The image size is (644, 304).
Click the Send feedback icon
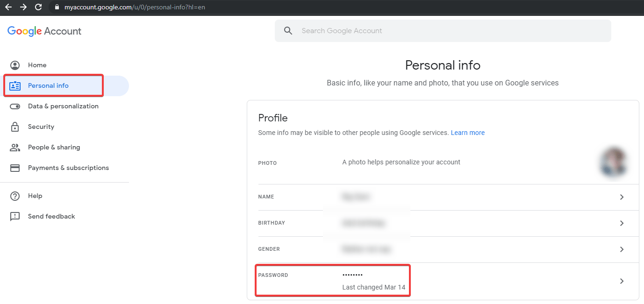click(15, 217)
